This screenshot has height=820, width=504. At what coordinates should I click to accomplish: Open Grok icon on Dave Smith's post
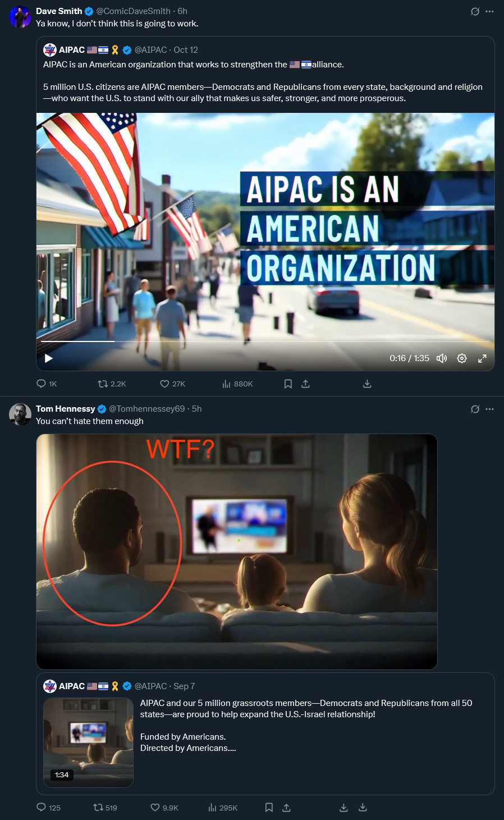[x=475, y=11]
